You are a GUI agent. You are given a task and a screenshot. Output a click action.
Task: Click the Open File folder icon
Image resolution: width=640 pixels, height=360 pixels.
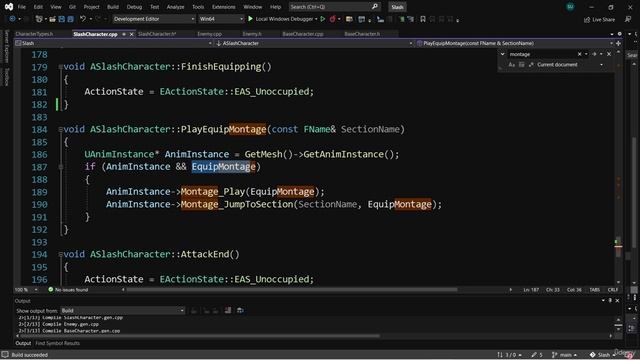point(52,19)
